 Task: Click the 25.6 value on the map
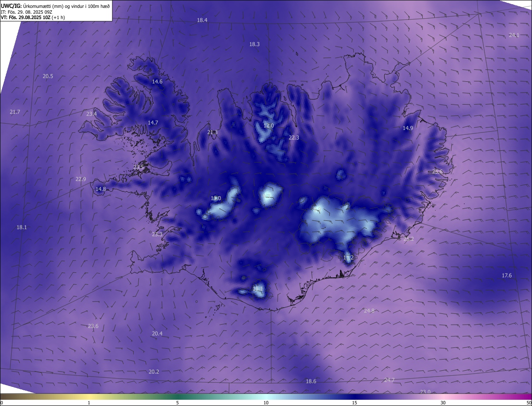(438, 172)
